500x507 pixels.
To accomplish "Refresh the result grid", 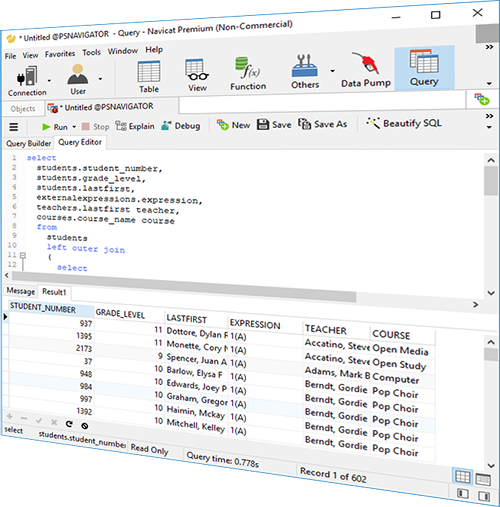I will click(69, 424).
